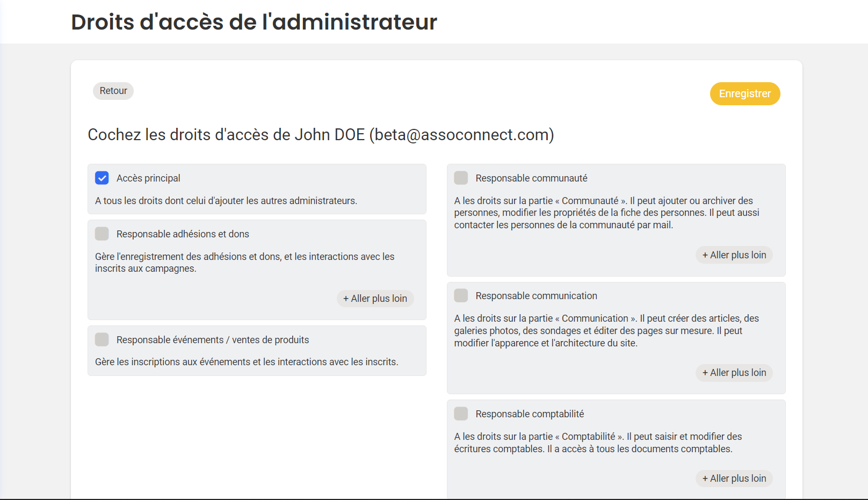This screenshot has width=868, height=500.
Task: Click the Responsable comptabilité label text
Action: (x=530, y=414)
